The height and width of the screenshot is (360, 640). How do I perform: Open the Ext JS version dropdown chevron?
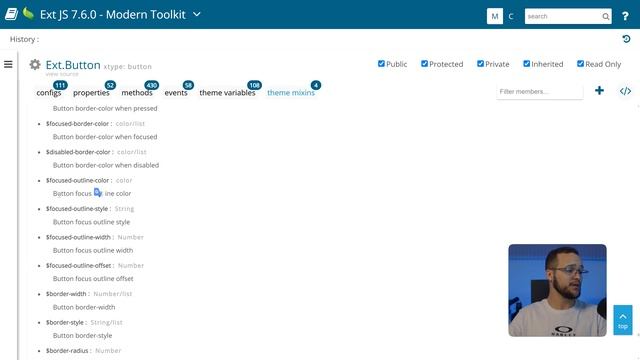[x=197, y=14]
